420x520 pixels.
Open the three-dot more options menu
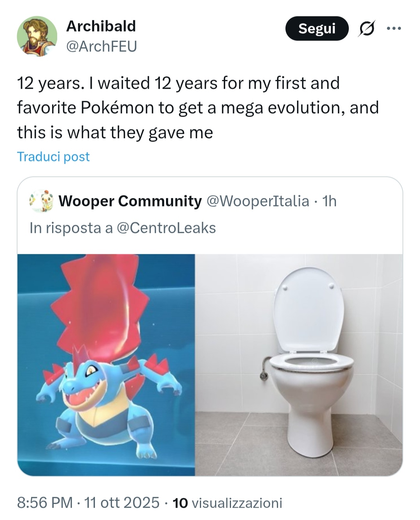pos(394,28)
